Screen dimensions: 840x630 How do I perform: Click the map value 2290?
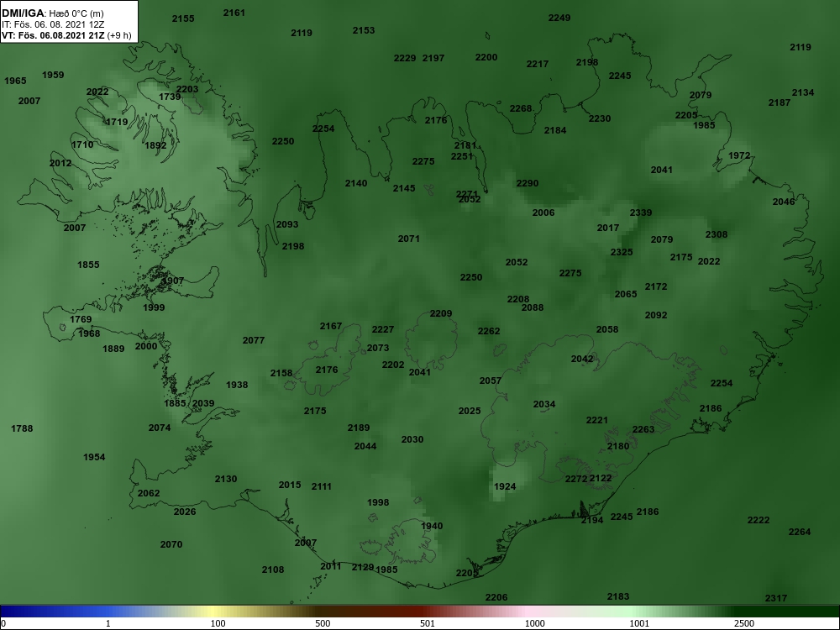pos(528,183)
